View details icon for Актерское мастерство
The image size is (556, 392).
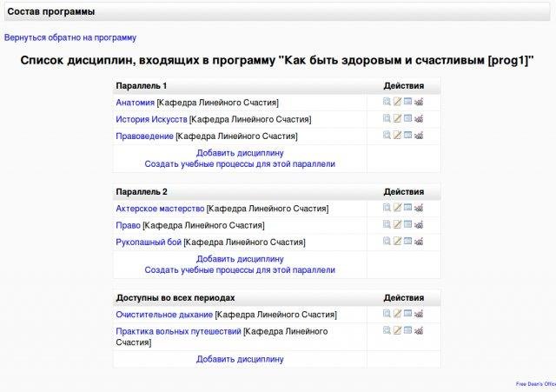click(x=387, y=208)
